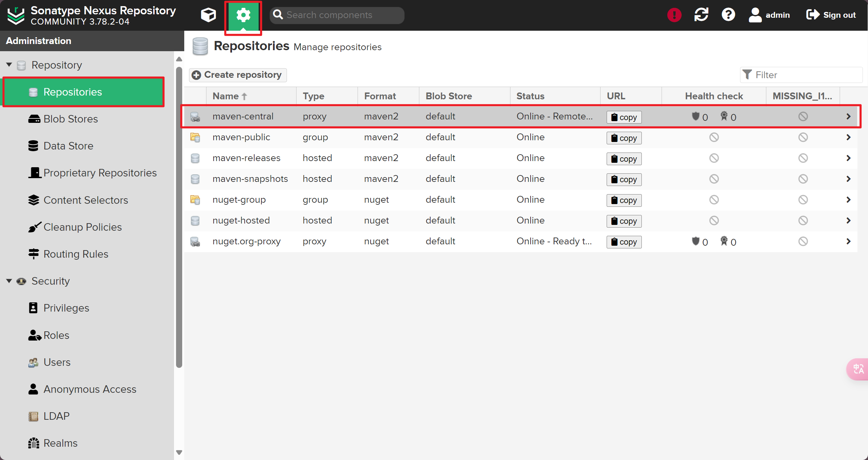Open nuget.org-proxy row chevron
The image size is (868, 460).
coord(849,242)
